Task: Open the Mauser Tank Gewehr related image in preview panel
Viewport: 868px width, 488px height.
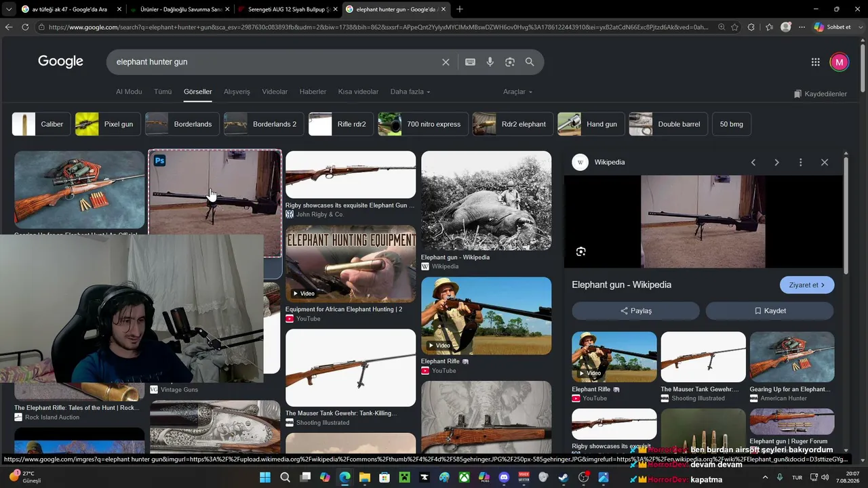Action: click(x=703, y=357)
